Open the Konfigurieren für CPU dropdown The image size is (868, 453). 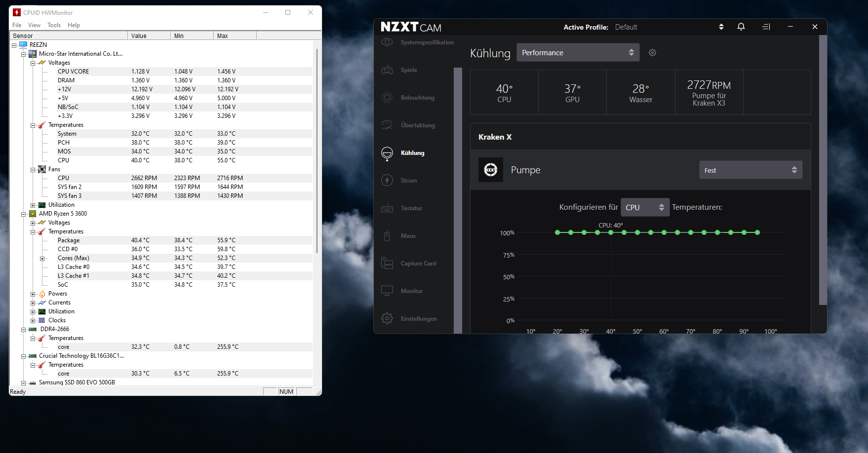coord(645,207)
